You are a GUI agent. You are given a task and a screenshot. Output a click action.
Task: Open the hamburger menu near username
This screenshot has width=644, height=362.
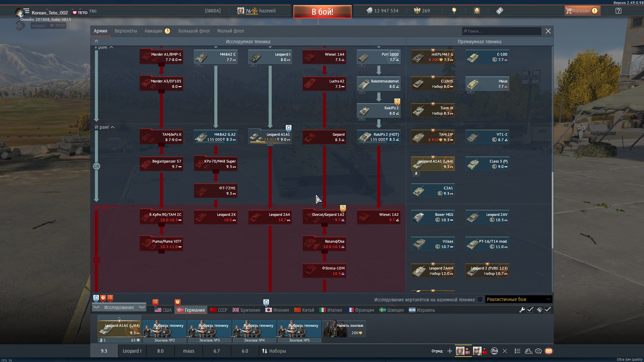point(26,11)
